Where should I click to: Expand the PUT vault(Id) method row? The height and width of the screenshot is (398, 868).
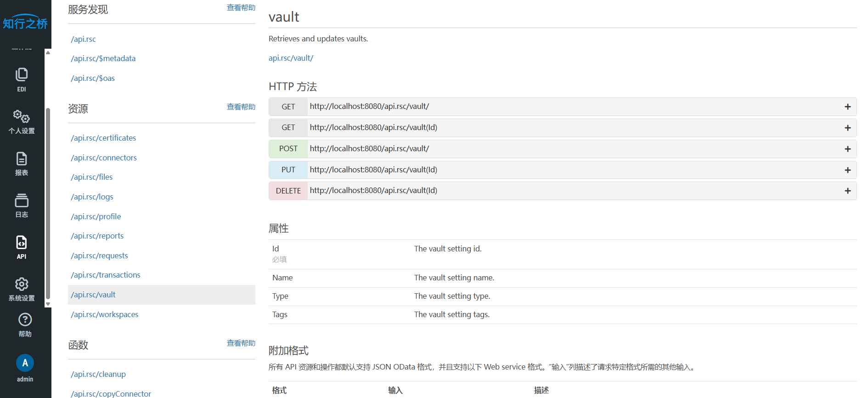point(847,170)
